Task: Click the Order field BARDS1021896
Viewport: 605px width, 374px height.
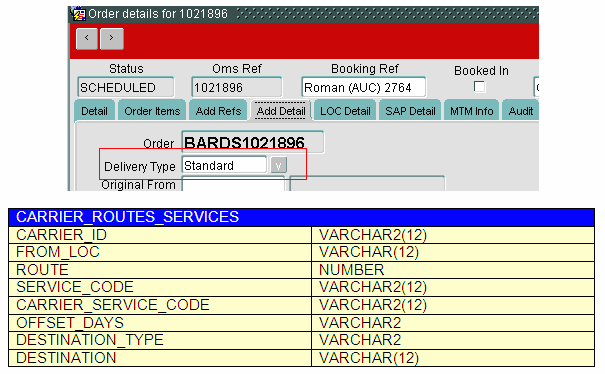Action: click(x=253, y=142)
